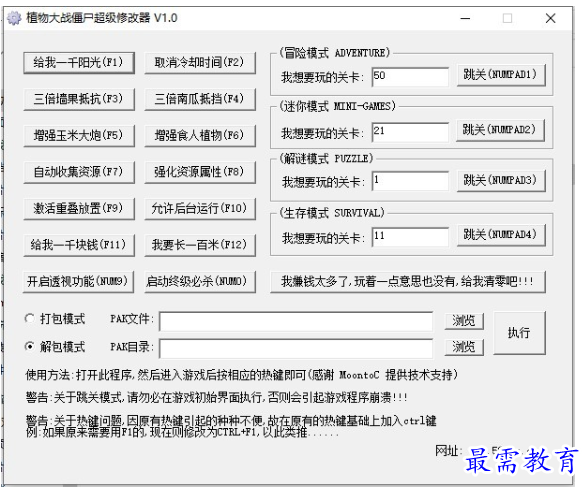Click the PAK目录 path input field
This screenshot has height=492, width=587.
click(x=296, y=349)
